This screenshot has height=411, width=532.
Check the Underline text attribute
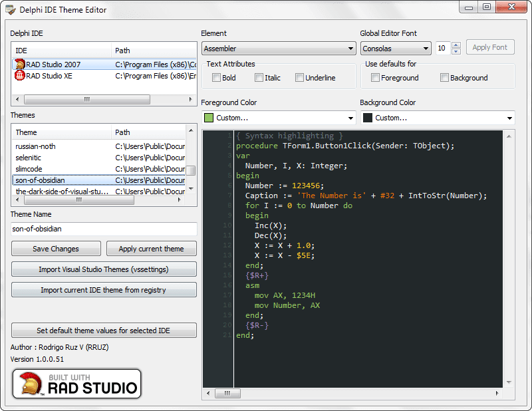(x=300, y=78)
